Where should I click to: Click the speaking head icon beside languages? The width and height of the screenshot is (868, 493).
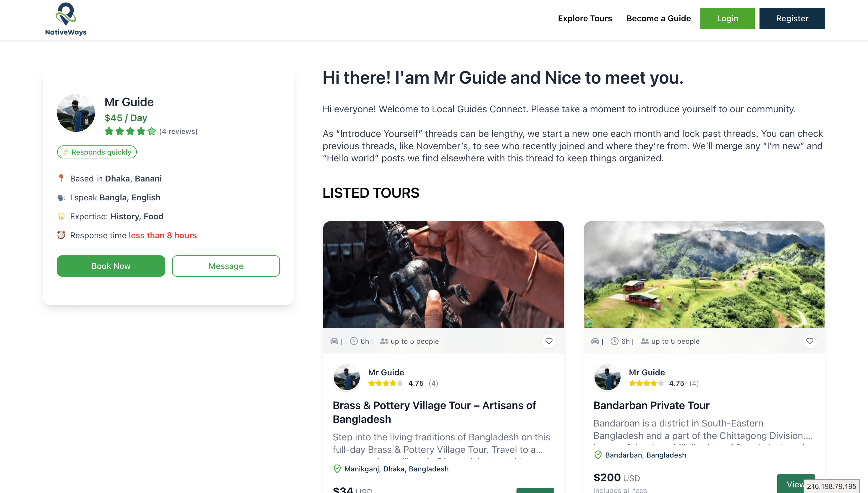point(61,197)
